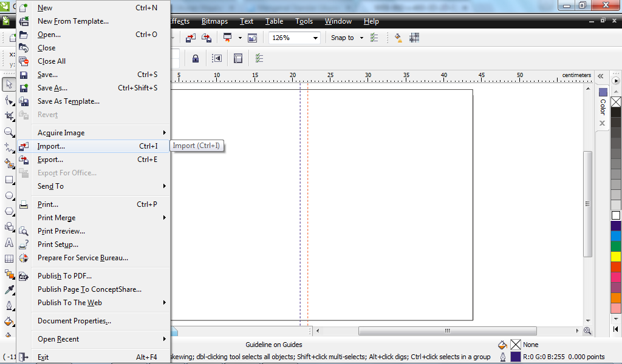Click the Import toolbar icon
622x364 pixels.
click(191, 38)
